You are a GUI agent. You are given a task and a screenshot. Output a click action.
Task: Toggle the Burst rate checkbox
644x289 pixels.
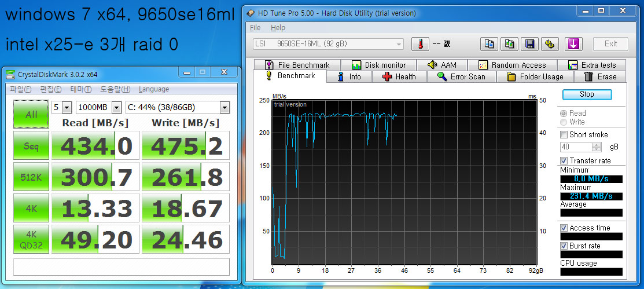(x=564, y=246)
